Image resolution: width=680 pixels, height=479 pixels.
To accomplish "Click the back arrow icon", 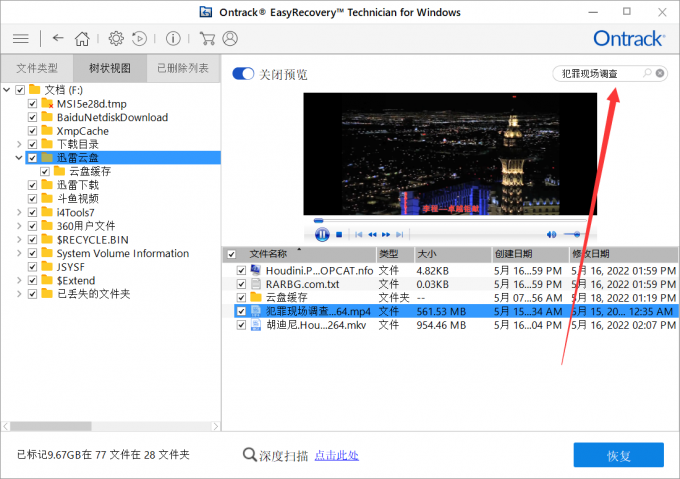I will point(58,39).
